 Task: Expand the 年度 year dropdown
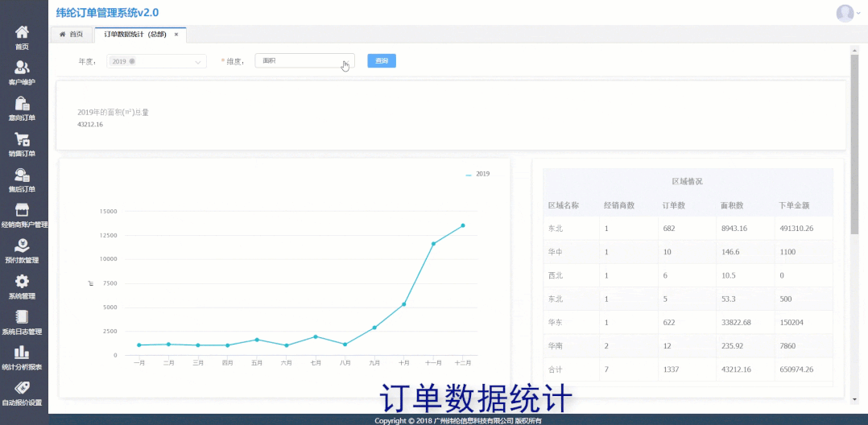(x=197, y=62)
